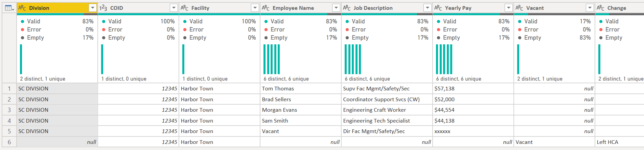644x150 pixels.
Task: Select row number 4
Action: [9, 121]
